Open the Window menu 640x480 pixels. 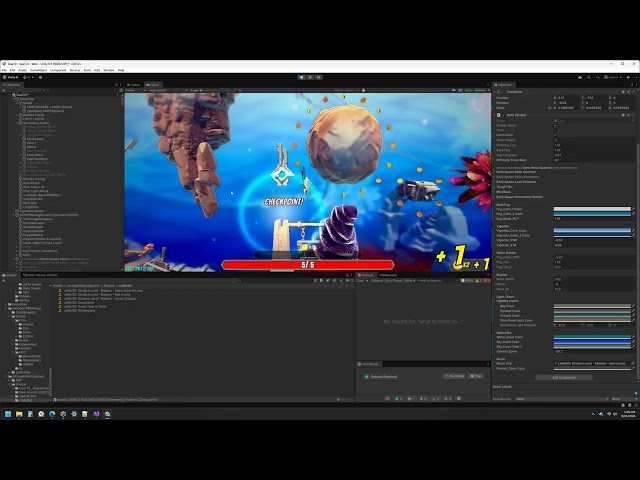109,70
